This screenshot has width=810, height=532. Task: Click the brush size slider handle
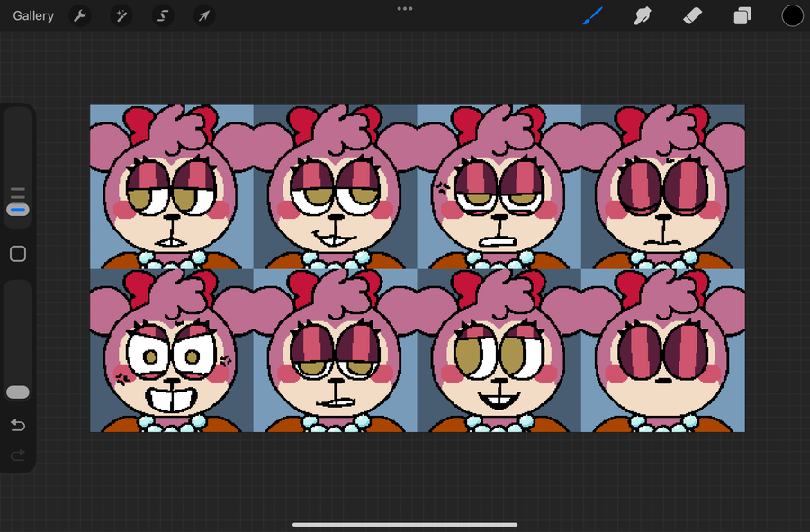click(18, 210)
